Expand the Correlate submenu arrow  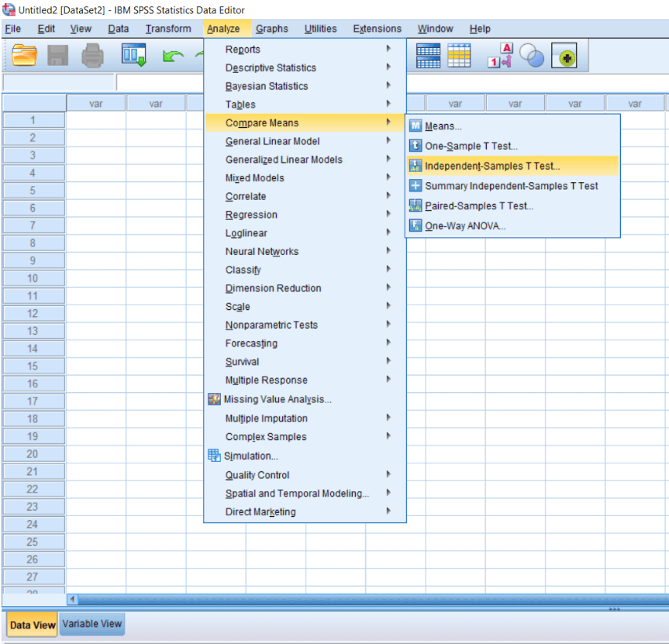[x=388, y=195]
